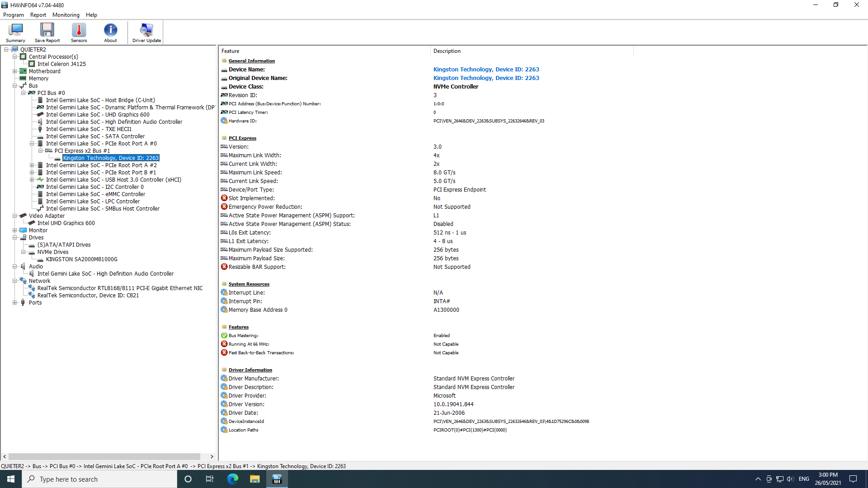Screen dimensions: 868x488
Task: Click Device Name value Kingston Technology
Action: [486, 70]
